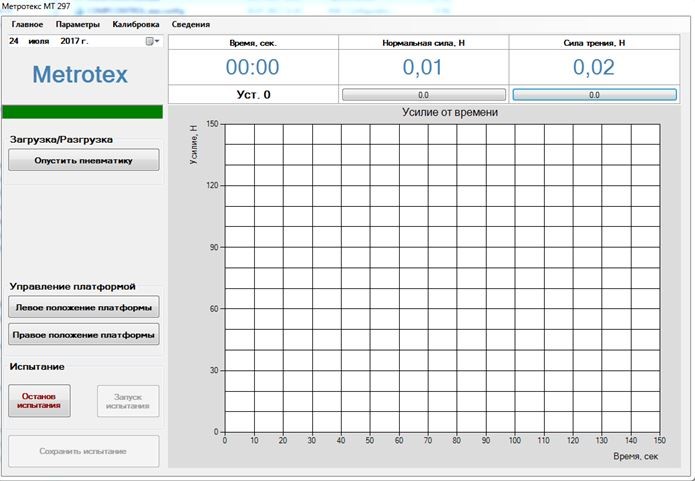This screenshot has width=695, height=481.
Task: Click the 150 tick on the Y-axis
Action: pyautogui.click(x=212, y=124)
